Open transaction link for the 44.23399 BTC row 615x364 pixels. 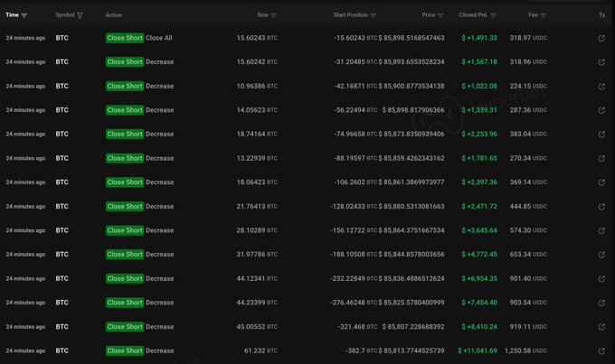click(x=601, y=303)
